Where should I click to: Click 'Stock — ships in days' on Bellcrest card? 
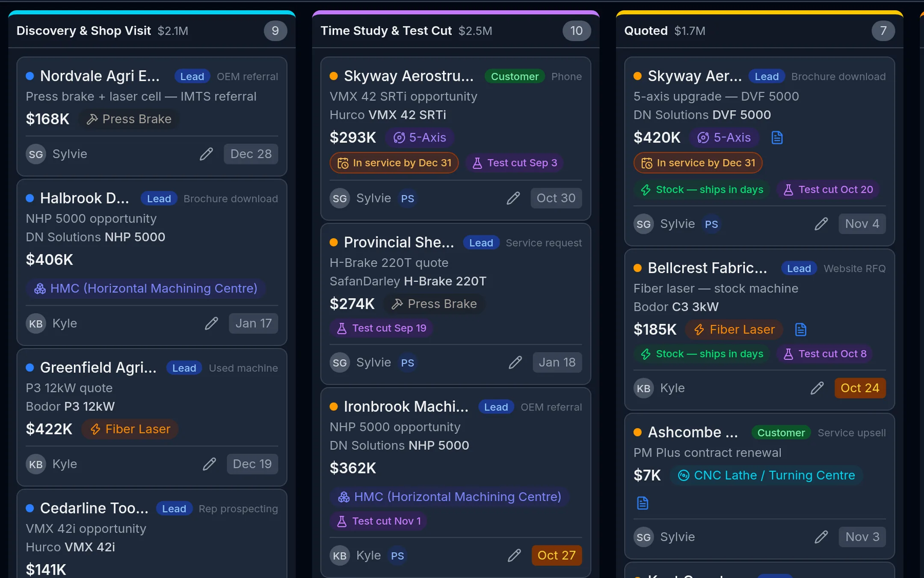(x=702, y=354)
